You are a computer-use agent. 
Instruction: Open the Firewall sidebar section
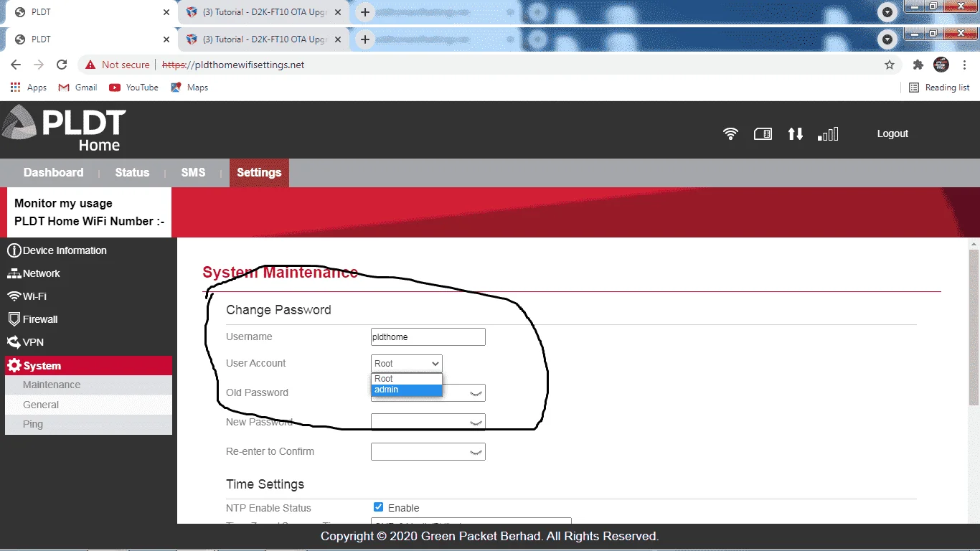click(32, 319)
